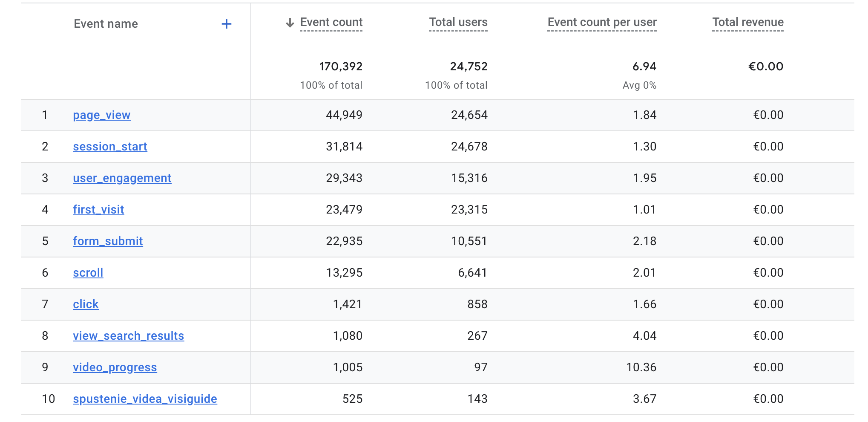This screenshot has height=422, width=868.
Task: Open the video_progress event link
Action: pyautogui.click(x=115, y=367)
